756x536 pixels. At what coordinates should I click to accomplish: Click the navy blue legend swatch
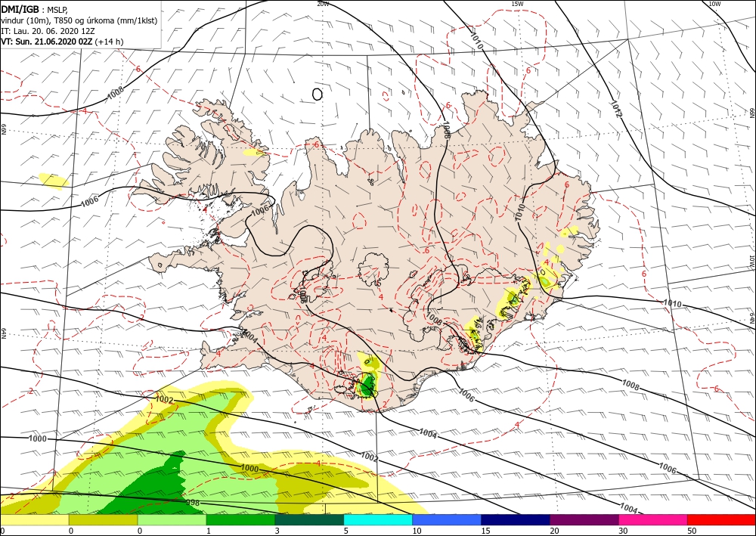516,519
